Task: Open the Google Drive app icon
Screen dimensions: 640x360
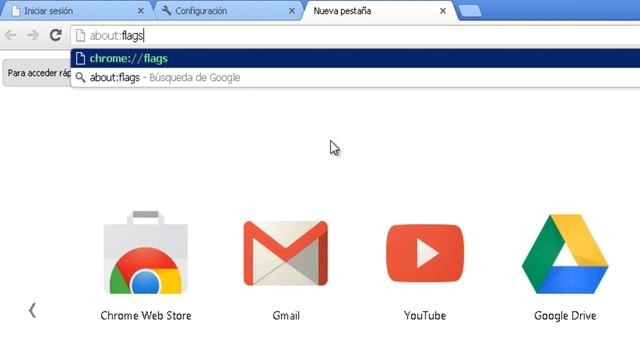Action: pos(565,254)
